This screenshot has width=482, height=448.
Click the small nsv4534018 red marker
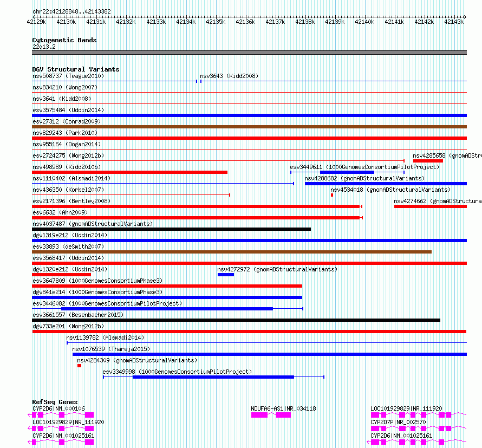pyautogui.click(x=332, y=195)
